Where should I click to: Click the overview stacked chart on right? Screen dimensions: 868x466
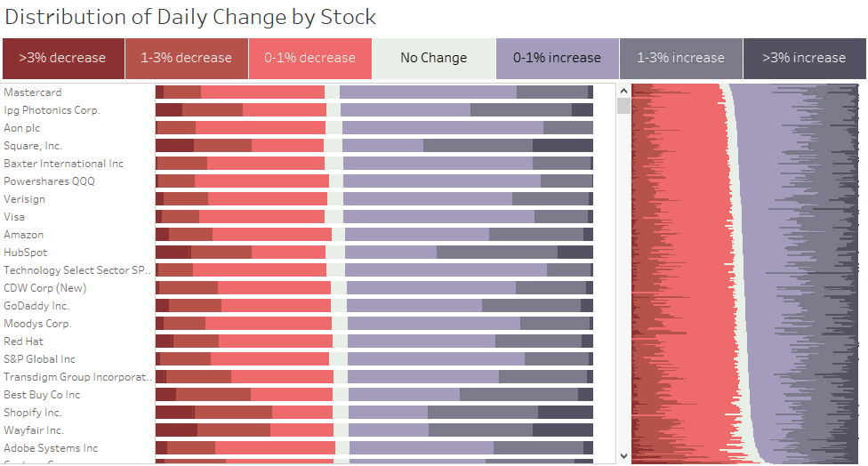[744, 273]
